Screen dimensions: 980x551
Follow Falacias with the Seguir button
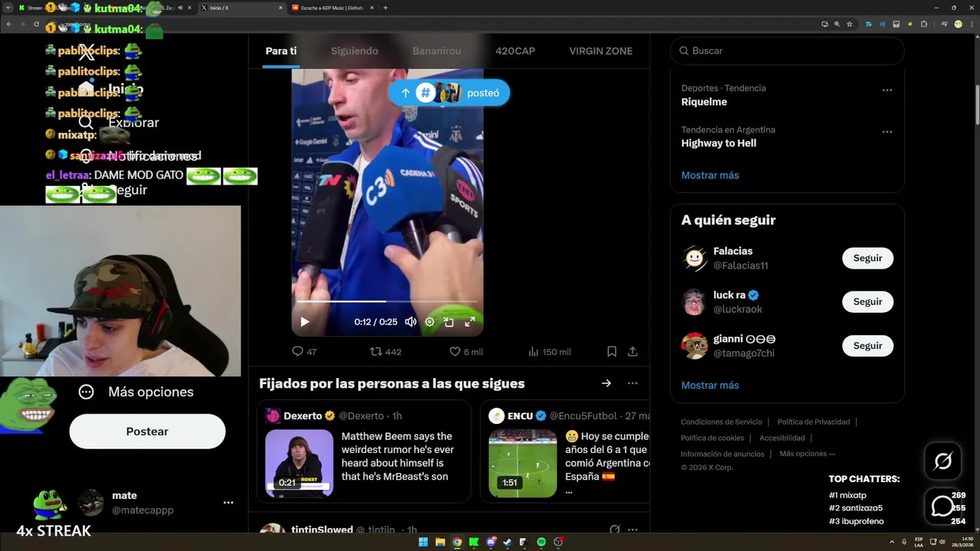coord(867,258)
